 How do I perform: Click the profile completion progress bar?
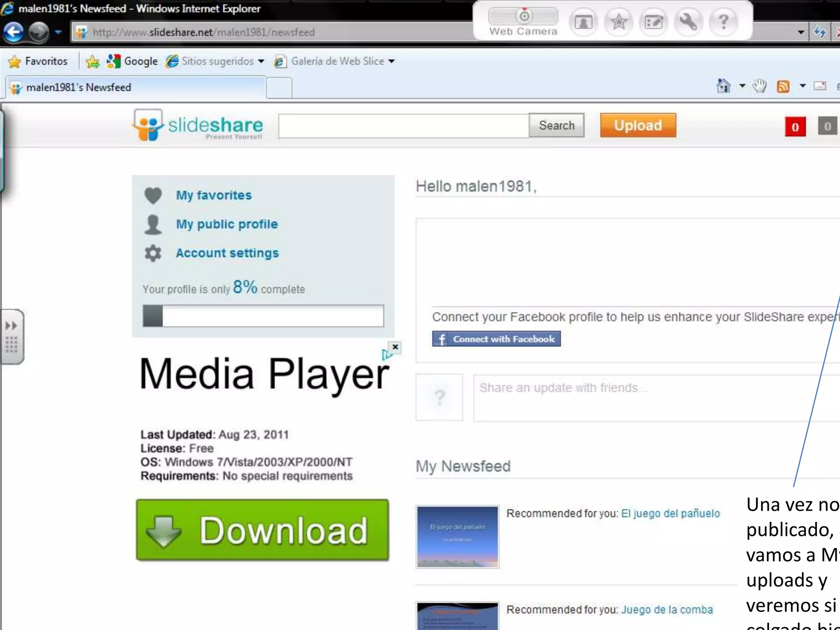pyautogui.click(x=263, y=316)
